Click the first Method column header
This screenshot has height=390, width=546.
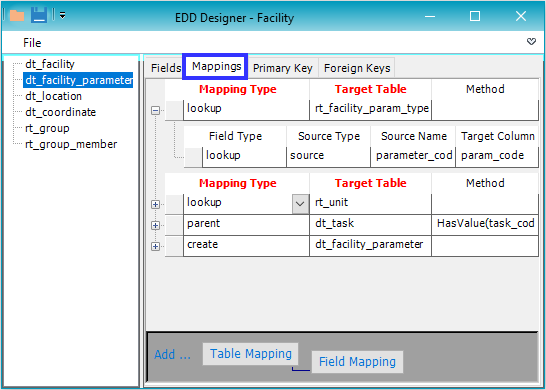(485, 89)
